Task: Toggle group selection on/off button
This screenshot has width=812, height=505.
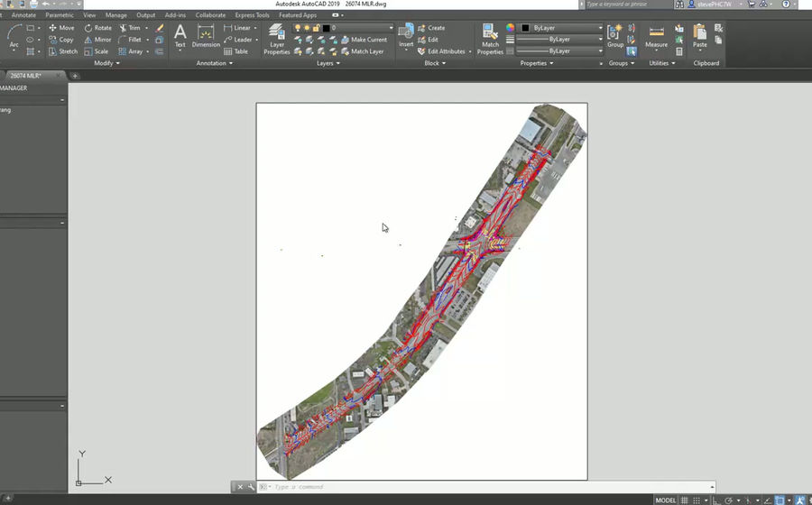Action: [x=632, y=51]
